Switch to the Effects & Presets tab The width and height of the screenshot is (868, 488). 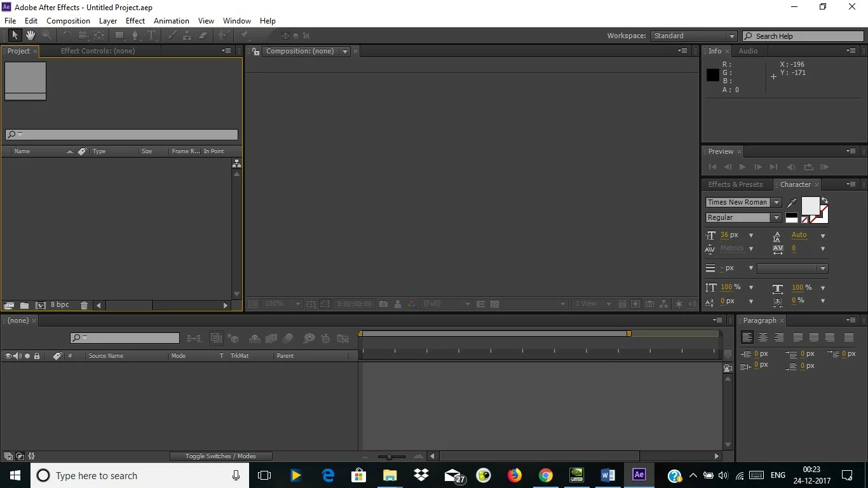(x=735, y=184)
